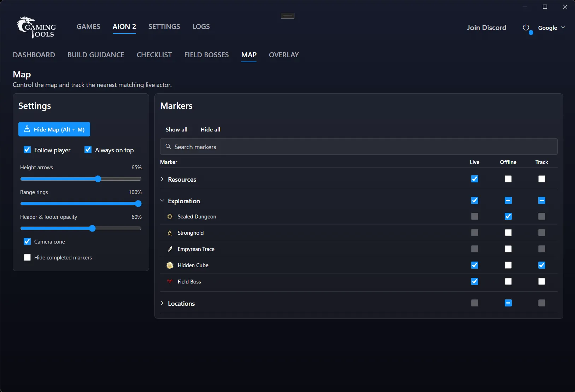Select the AION 2 menu item
The width and height of the screenshot is (575, 392).
pos(124,27)
